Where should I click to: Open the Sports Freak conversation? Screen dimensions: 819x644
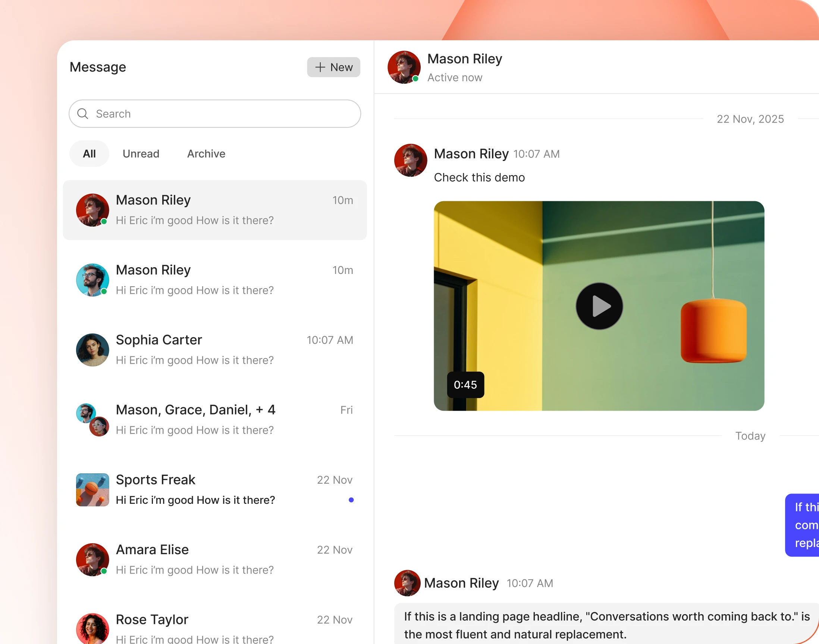pos(215,490)
